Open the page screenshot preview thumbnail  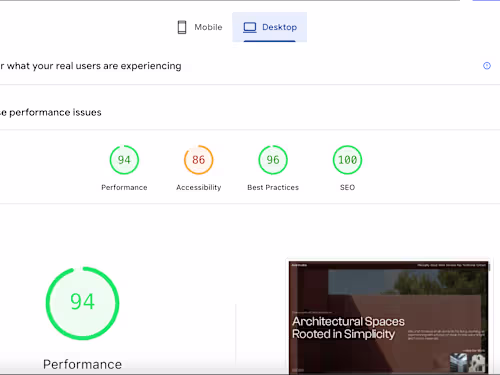pos(388,317)
